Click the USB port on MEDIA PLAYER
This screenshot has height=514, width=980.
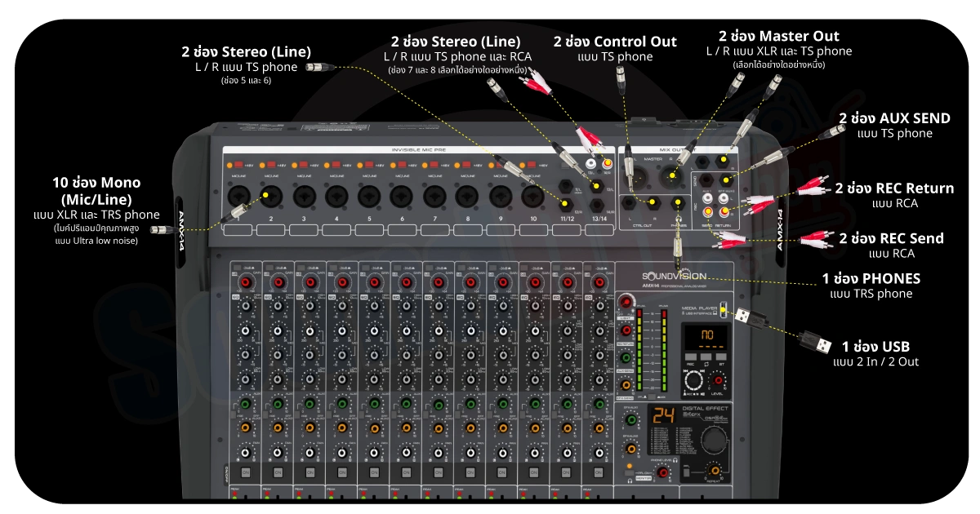point(724,310)
